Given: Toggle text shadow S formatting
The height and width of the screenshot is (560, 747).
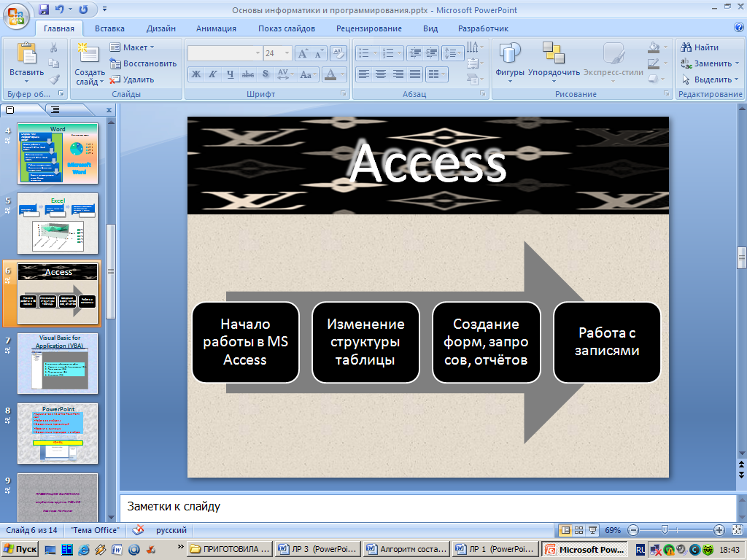Looking at the screenshot, I should point(266,74).
